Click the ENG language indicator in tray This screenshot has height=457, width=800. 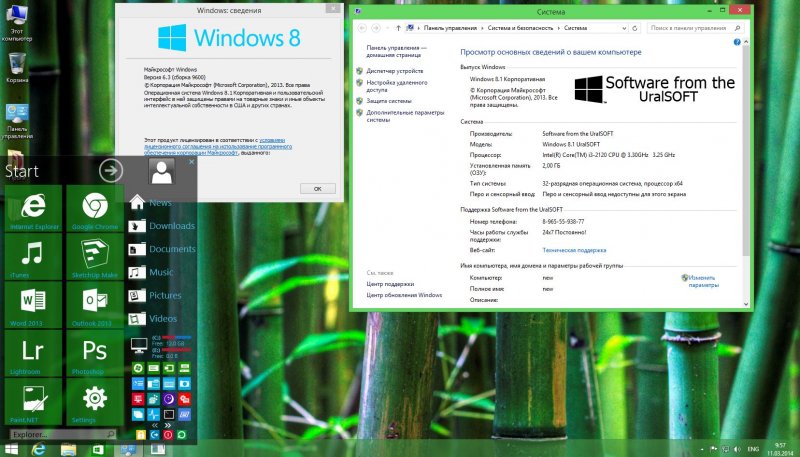(x=753, y=449)
